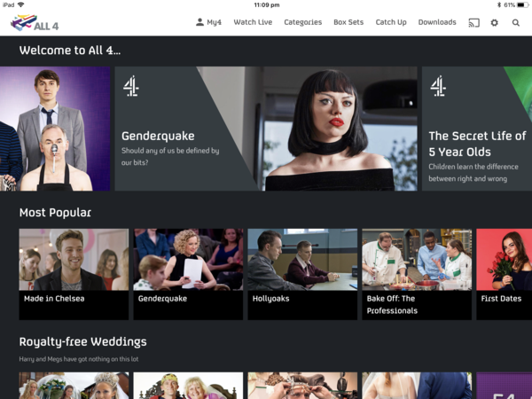Tap the Wi-Fi status icon
The width and height of the screenshot is (532, 399).
click(21, 4)
